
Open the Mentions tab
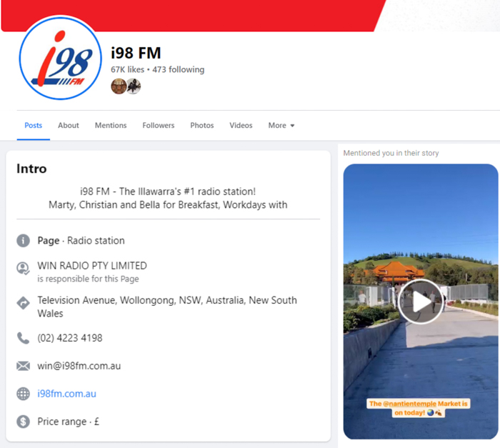(x=111, y=126)
